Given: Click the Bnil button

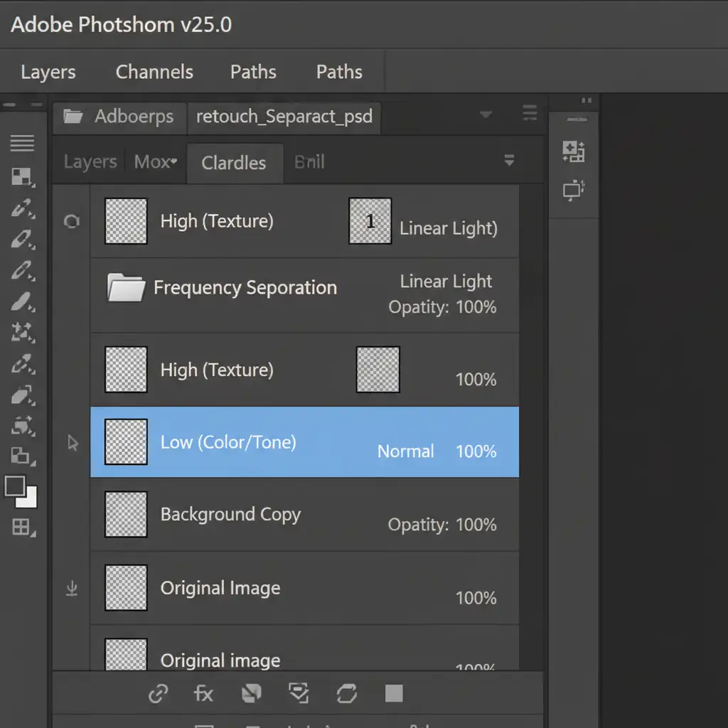Looking at the screenshot, I should pos(309,162).
